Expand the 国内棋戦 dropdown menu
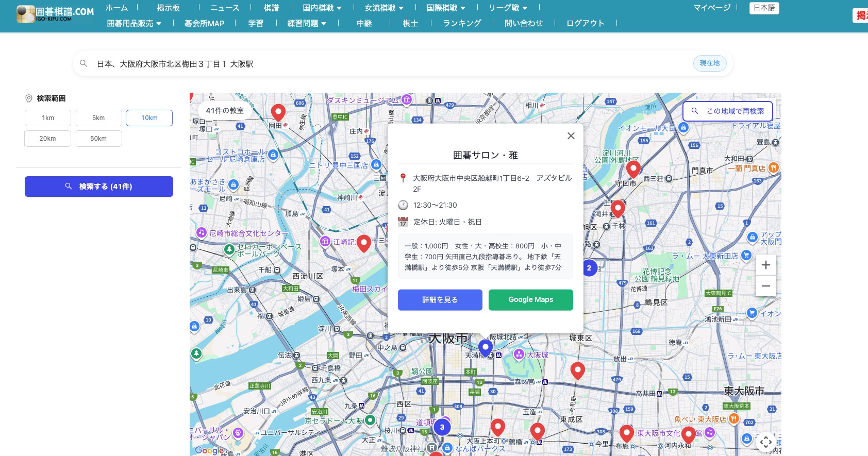868x456 pixels. [322, 8]
